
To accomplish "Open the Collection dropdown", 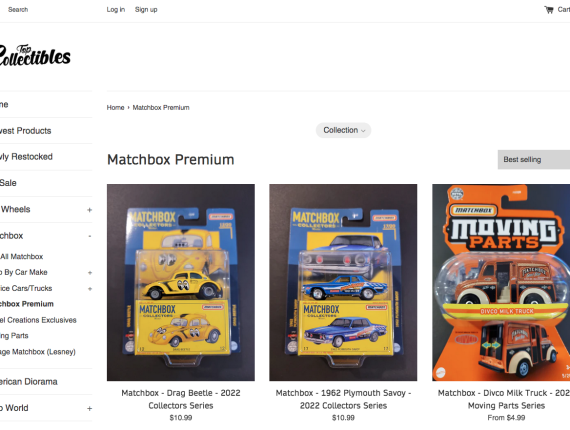I will tap(344, 130).
